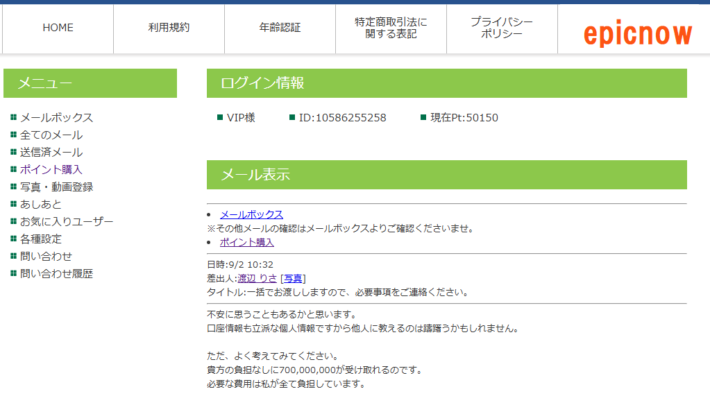Viewport: 710px width, 396px height.
Task: Click the blue メールボックス link in mail view
Action: 251,215
